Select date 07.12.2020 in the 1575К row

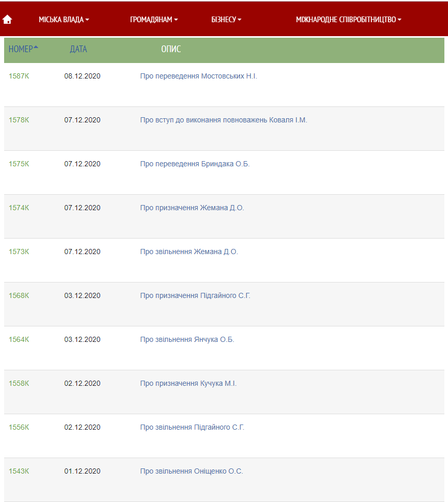[82, 164]
